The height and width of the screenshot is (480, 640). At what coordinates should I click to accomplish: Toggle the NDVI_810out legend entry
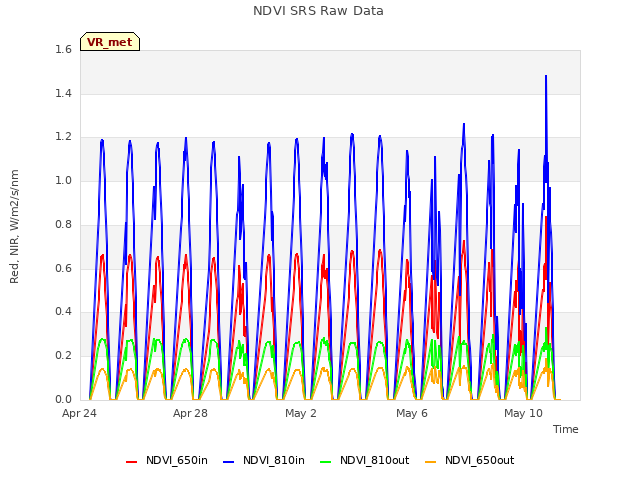(364, 461)
